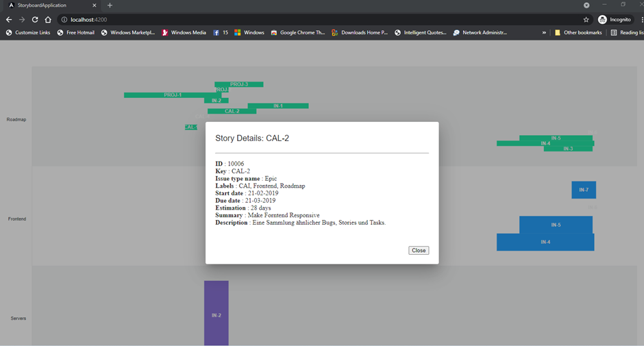Click the Frontend lane label

(17, 219)
